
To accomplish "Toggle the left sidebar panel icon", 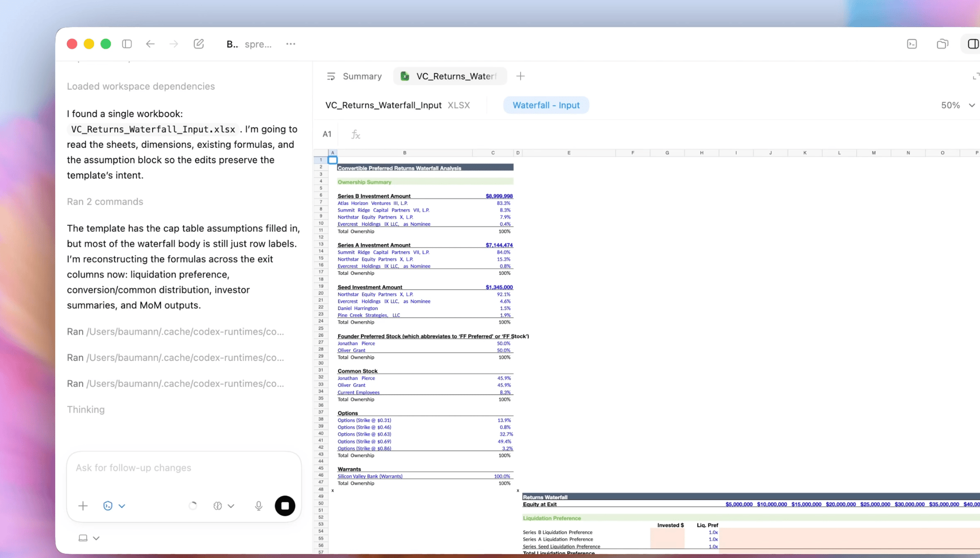I will (x=127, y=44).
